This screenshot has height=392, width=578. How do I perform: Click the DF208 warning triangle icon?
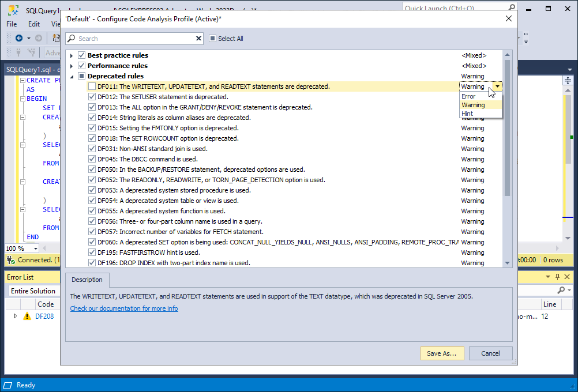point(27,316)
